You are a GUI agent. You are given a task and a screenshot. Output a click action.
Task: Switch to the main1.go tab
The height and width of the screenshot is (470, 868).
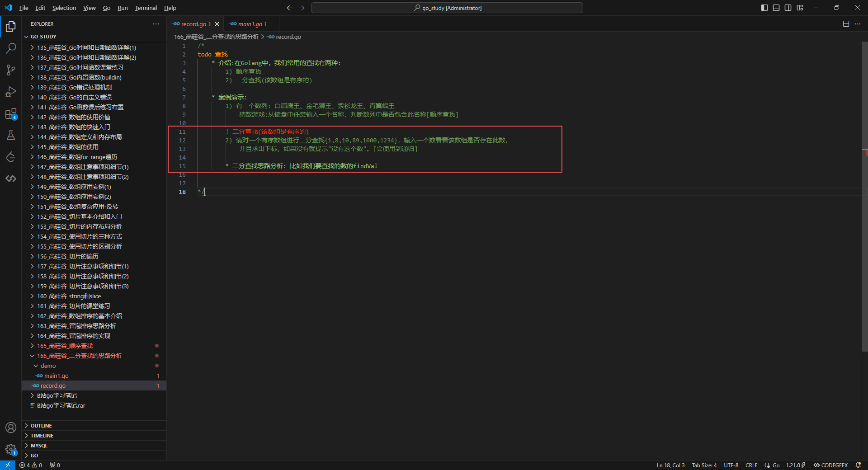click(252, 24)
